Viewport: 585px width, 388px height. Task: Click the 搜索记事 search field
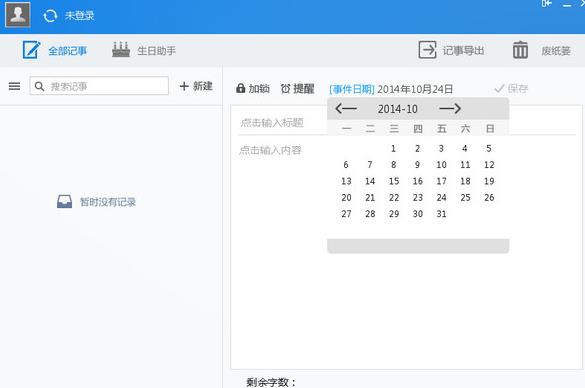click(x=99, y=86)
